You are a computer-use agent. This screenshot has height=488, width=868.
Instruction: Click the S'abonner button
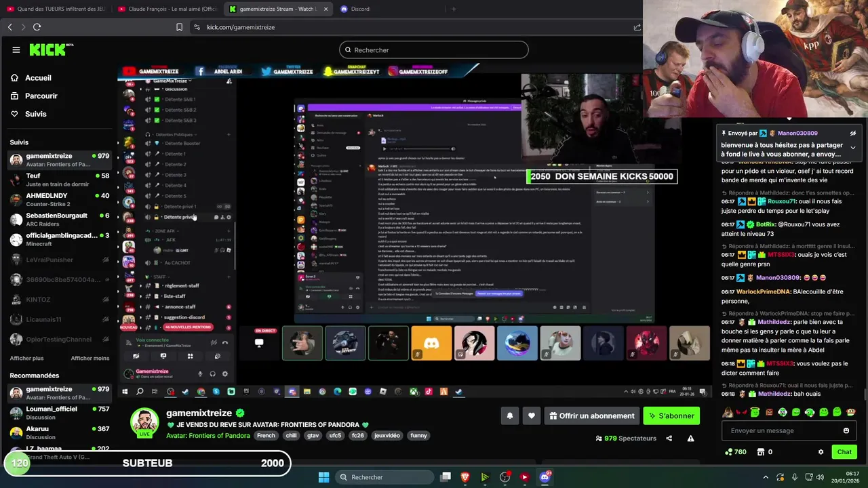671,416
